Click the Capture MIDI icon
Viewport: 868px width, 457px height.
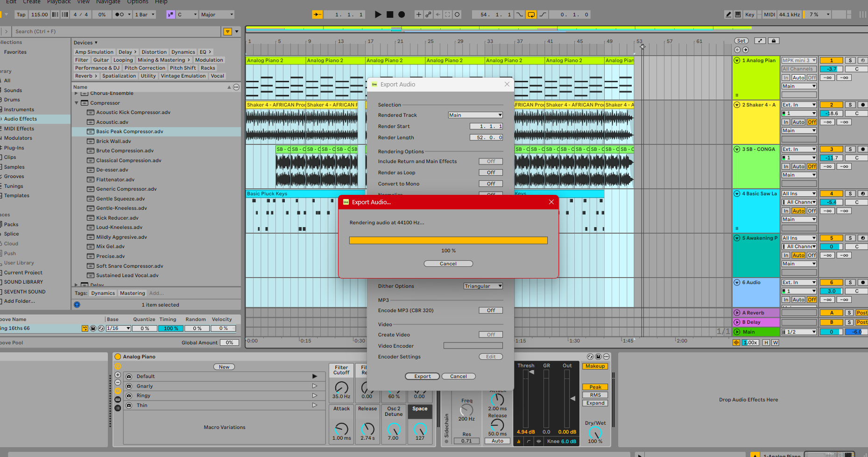[x=447, y=14]
